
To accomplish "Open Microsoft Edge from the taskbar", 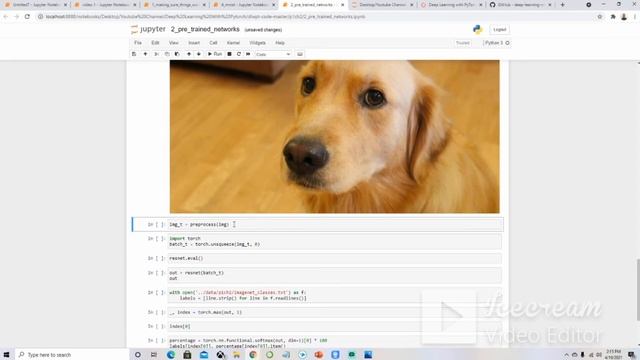I will (171, 355).
